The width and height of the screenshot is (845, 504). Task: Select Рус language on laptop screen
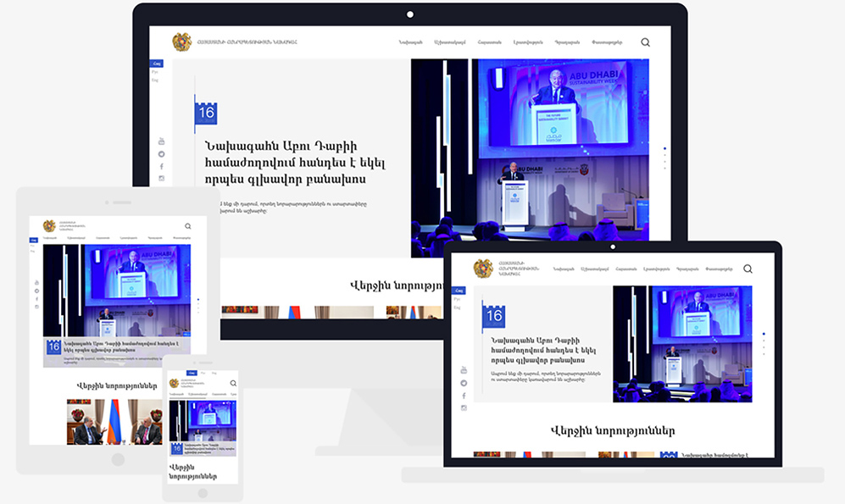(x=457, y=299)
